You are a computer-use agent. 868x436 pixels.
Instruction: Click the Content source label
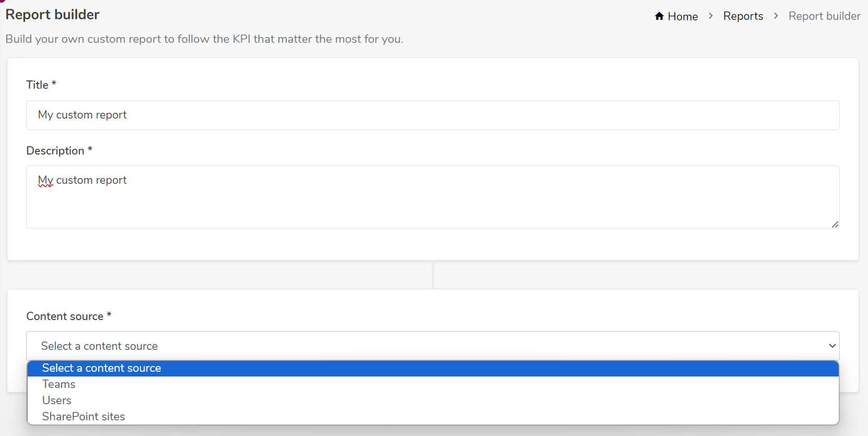pos(69,316)
